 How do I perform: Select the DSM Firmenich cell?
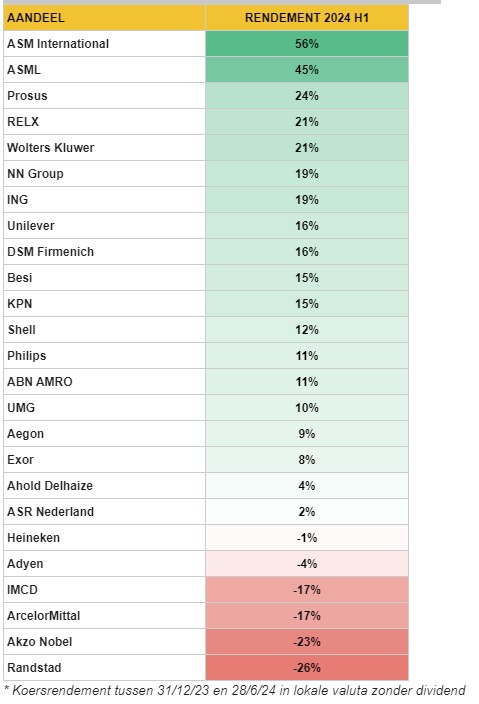[x=104, y=252]
